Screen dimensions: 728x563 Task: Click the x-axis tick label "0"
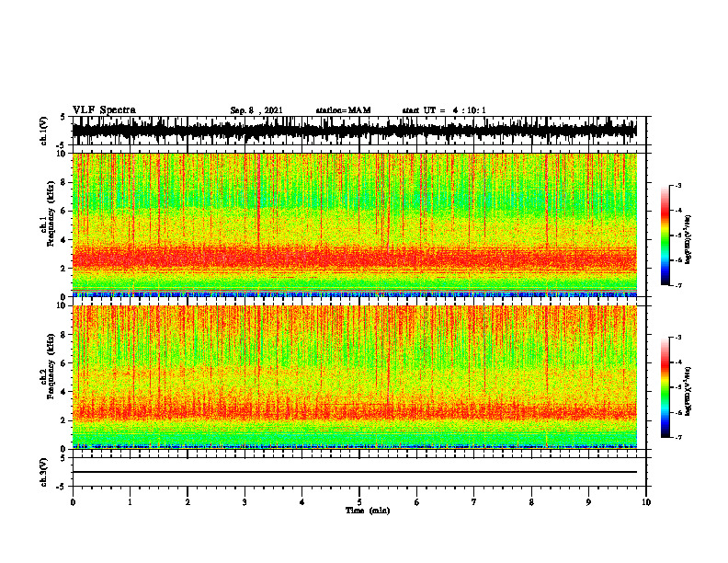click(x=73, y=502)
